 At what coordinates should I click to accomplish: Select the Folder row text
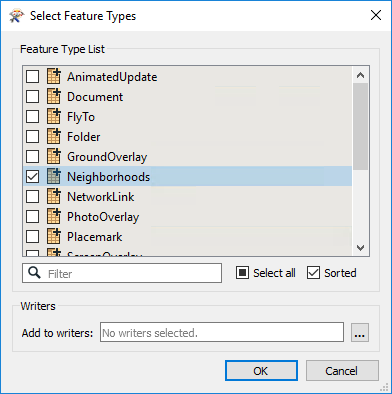coord(84,137)
